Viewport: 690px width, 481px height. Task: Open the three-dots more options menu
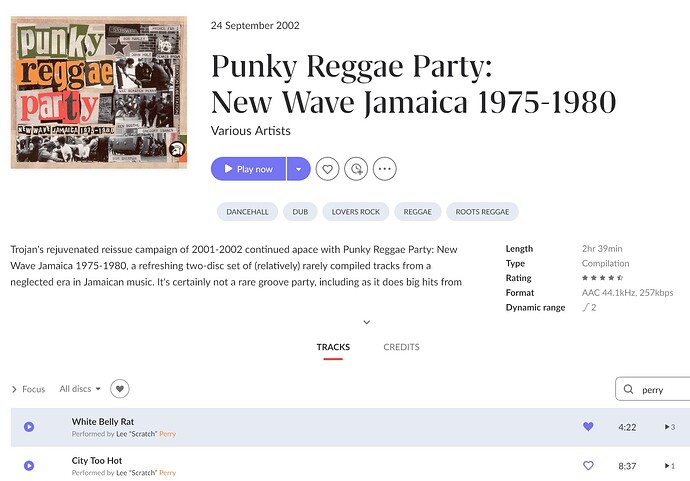coord(385,169)
